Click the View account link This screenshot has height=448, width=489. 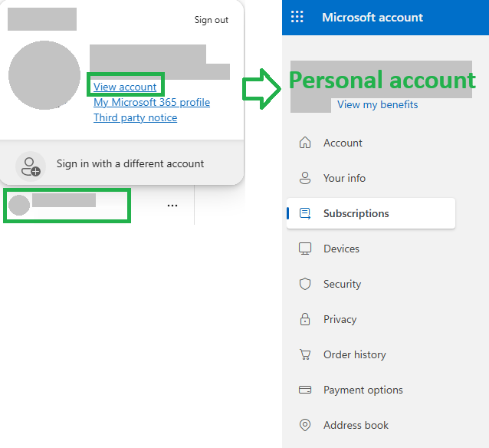click(125, 87)
